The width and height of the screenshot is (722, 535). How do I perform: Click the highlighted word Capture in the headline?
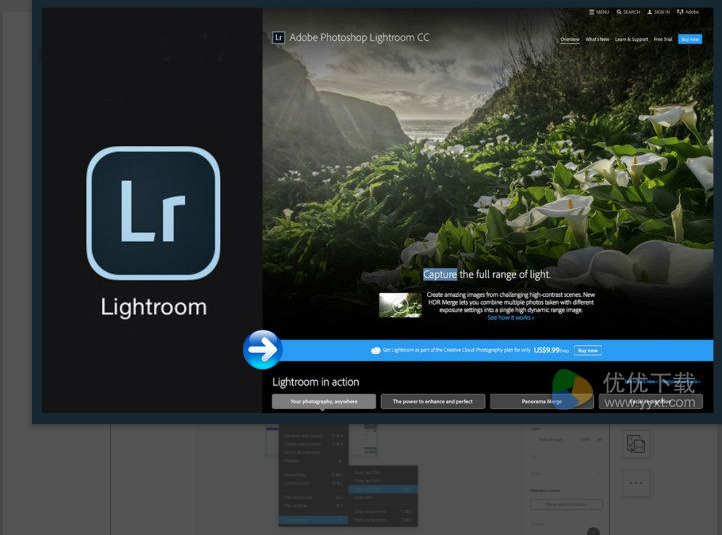pyautogui.click(x=440, y=274)
